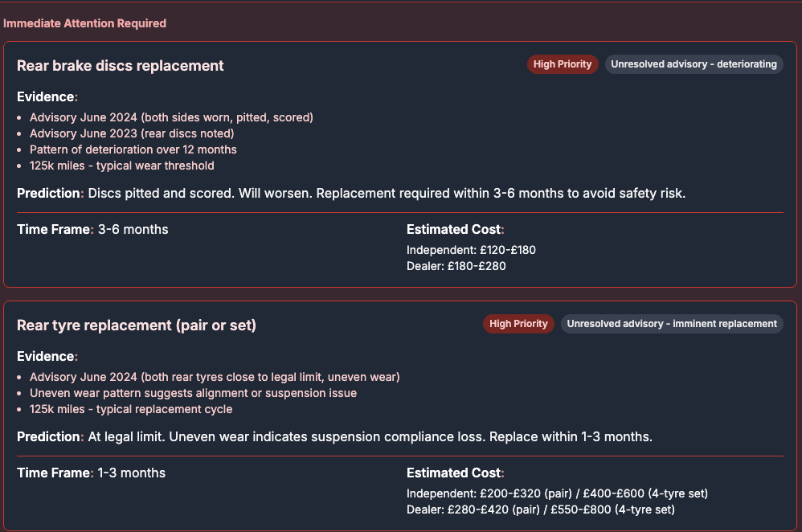
Task: Click the High Priority badge on tyre replacement card
Action: [x=518, y=324]
